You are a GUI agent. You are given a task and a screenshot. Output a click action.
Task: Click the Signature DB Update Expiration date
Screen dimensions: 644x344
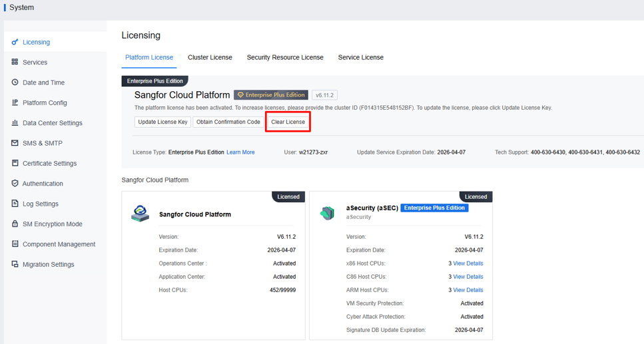click(x=469, y=330)
